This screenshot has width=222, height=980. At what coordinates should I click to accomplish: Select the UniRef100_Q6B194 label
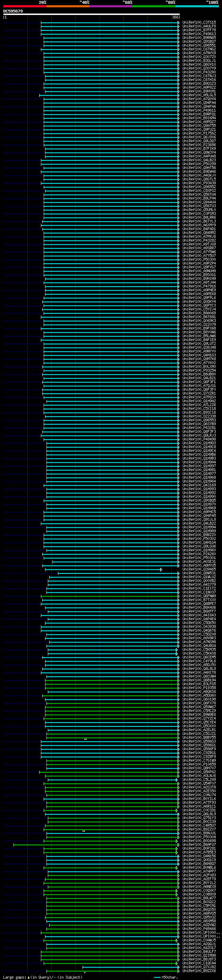tap(199, 680)
